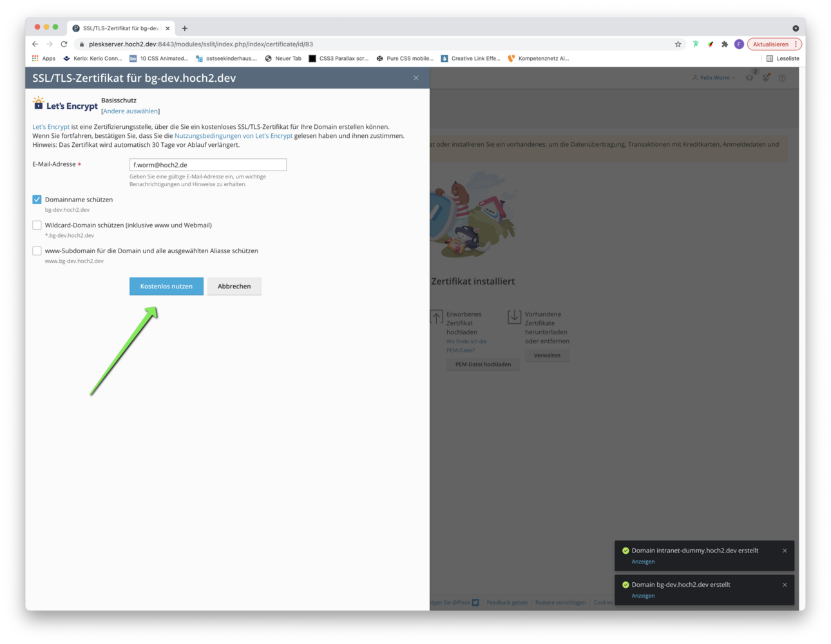Select the SSL/TLS-Zertifikat browser tab
This screenshot has height=644, width=831.
coord(119,28)
